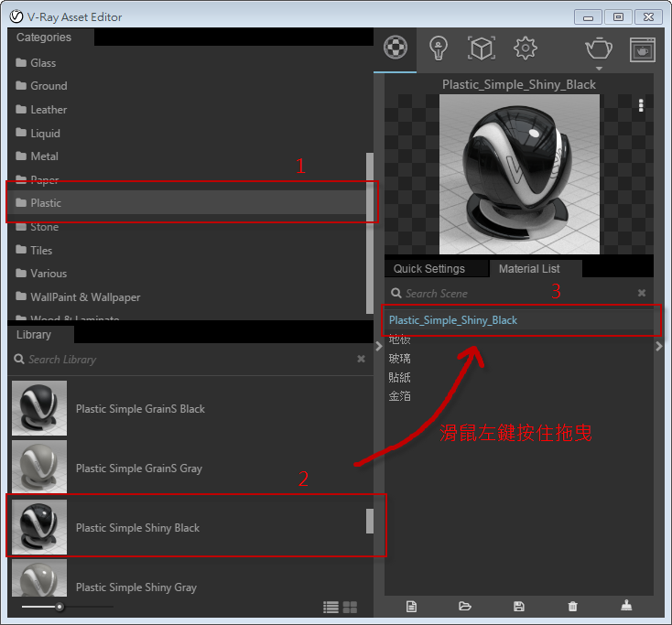Open the Settings gear icon
This screenshot has height=625, width=672.
(526, 48)
